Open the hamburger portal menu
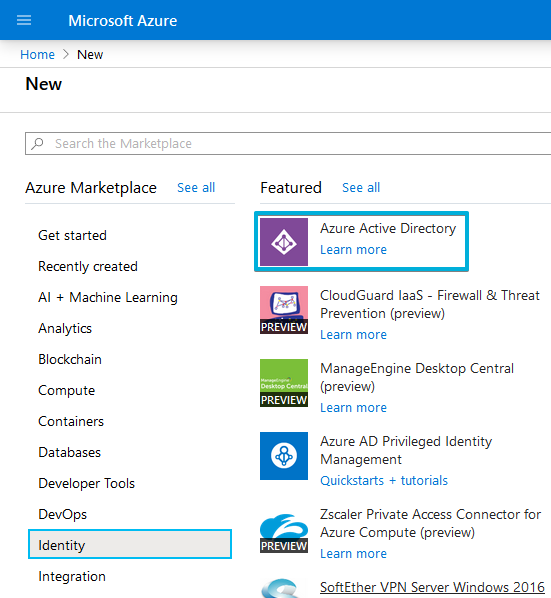551x598 pixels. point(24,20)
